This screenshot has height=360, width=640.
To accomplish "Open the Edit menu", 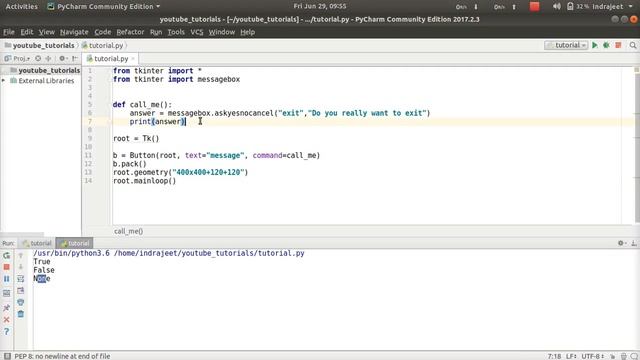I will 27,32.
